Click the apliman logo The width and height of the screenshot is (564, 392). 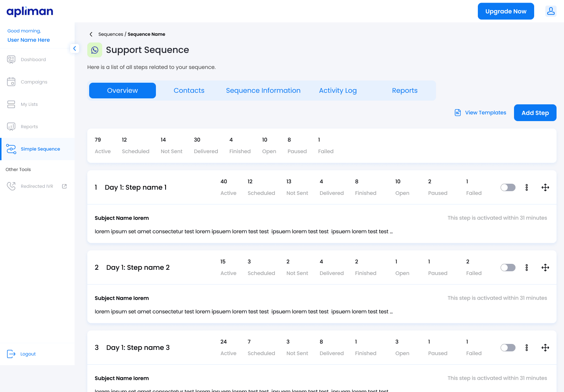pos(30,12)
